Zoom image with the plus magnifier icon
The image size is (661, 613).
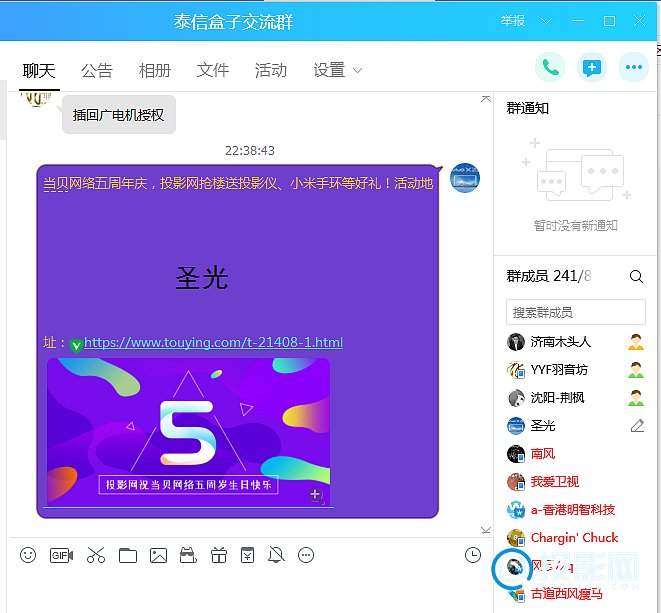click(316, 495)
